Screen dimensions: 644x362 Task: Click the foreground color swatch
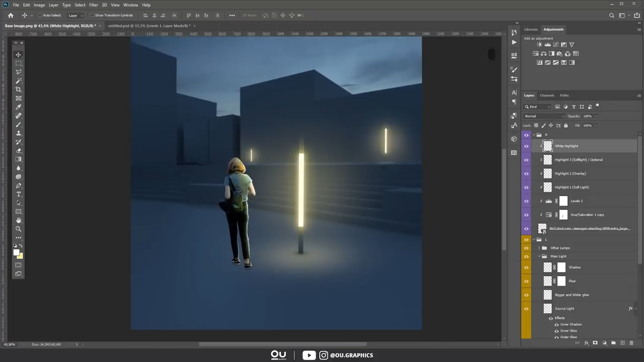(16, 252)
